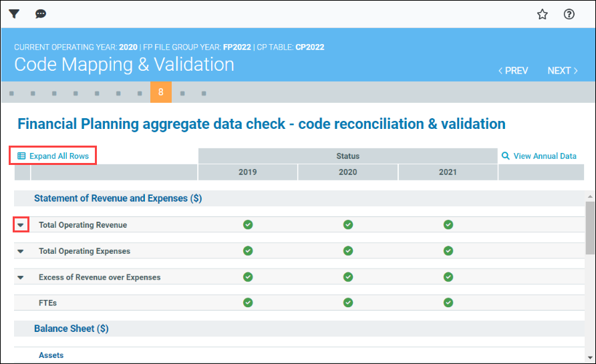Click the 2019 status checkmark for Total Operating Revenue
The height and width of the screenshot is (364, 596).
pyautogui.click(x=248, y=225)
